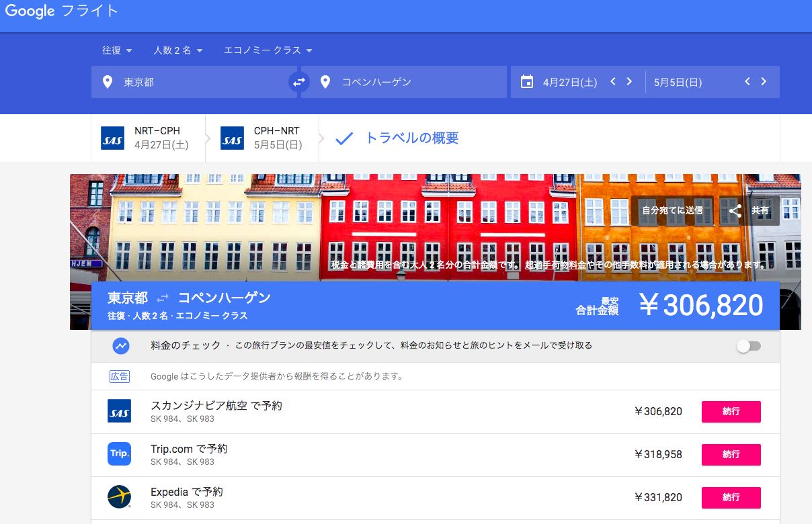Image resolution: width=812 pixels, height=524 pixels.
Task: Click the Trip.com logo icon
Action: pos(119,453)
